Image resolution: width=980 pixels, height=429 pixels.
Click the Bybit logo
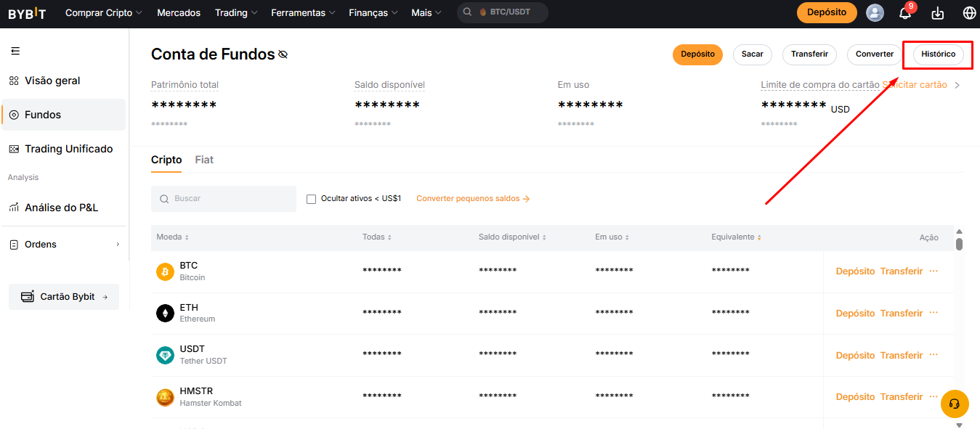click(27, 13)
